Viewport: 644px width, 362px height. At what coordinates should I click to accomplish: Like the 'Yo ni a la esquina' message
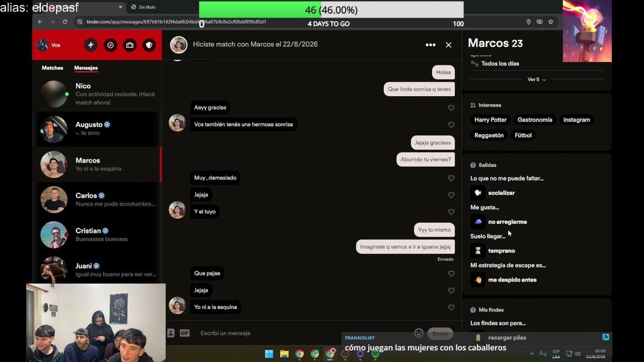(x=451, y=307)
